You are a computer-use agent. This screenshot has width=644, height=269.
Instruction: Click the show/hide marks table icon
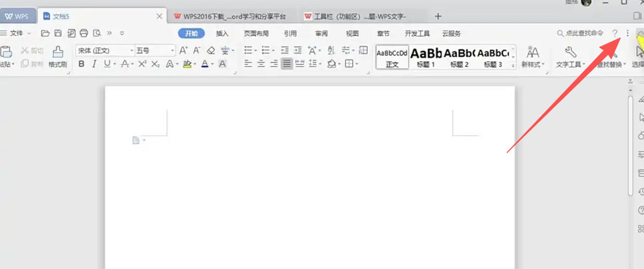[363, 51]
